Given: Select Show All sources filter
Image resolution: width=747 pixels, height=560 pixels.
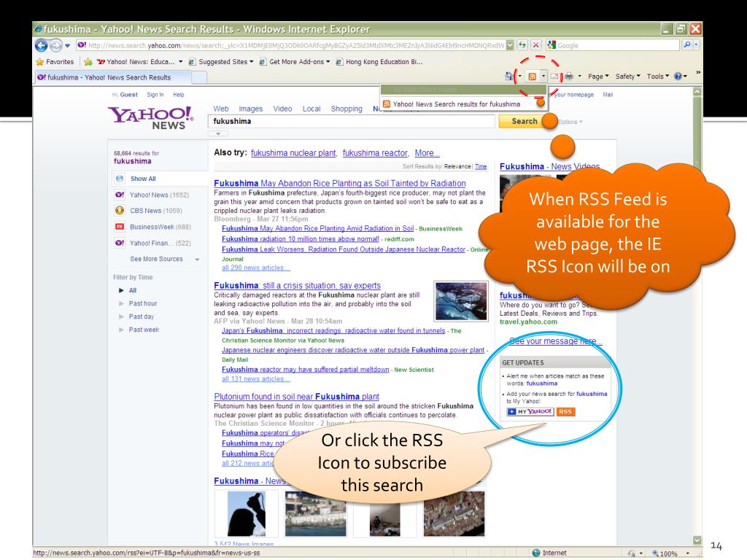Looking at the screenshot, I should [143, 179].
